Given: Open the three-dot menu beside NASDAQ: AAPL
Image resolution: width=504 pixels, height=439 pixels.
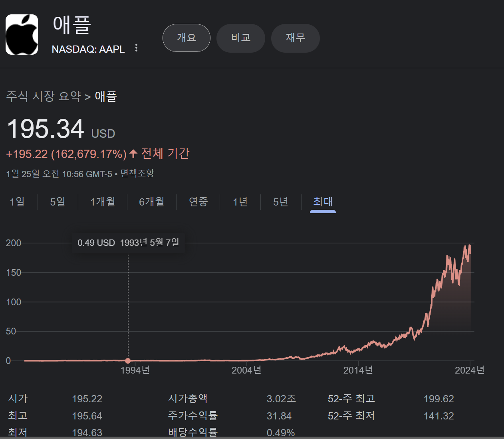Looking at the screenshot, I should (136, 48).
